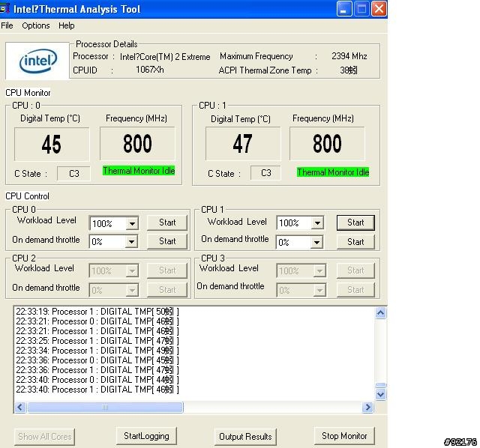Click CPU 0 Thermal Monitor Idle indicator
This screenshot has height=448, width=480.
coord(139,170)
